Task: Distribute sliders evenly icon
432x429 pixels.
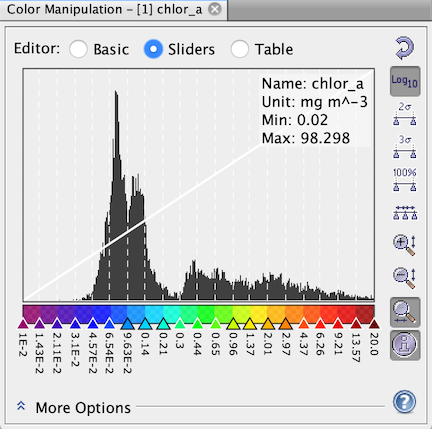Action: click(x=405, y=213)
